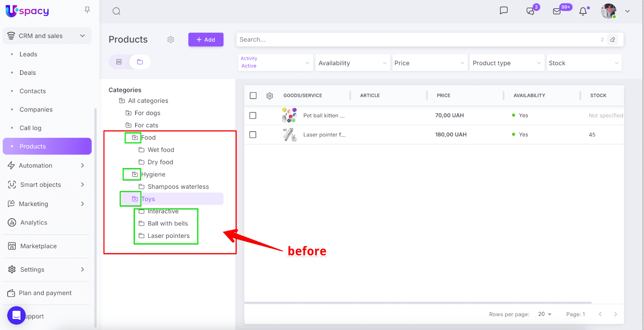Click the search magnifier icon in top bar
The width and height of the screenshot is (644, 330).
point(116,11)
